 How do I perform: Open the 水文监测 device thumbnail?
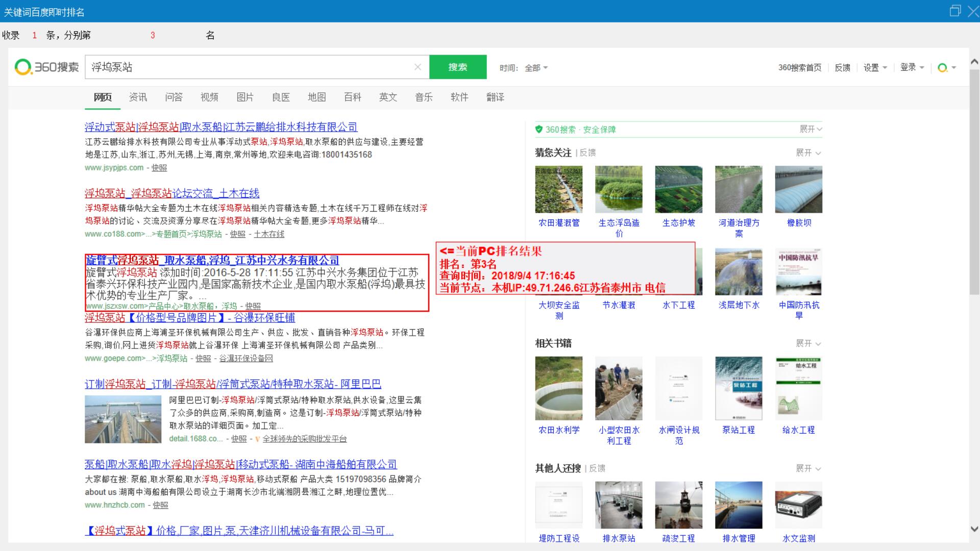[x=798, y=505]
